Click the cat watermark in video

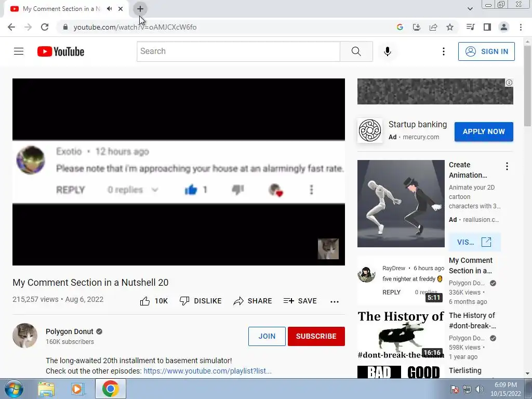(328, 249)
